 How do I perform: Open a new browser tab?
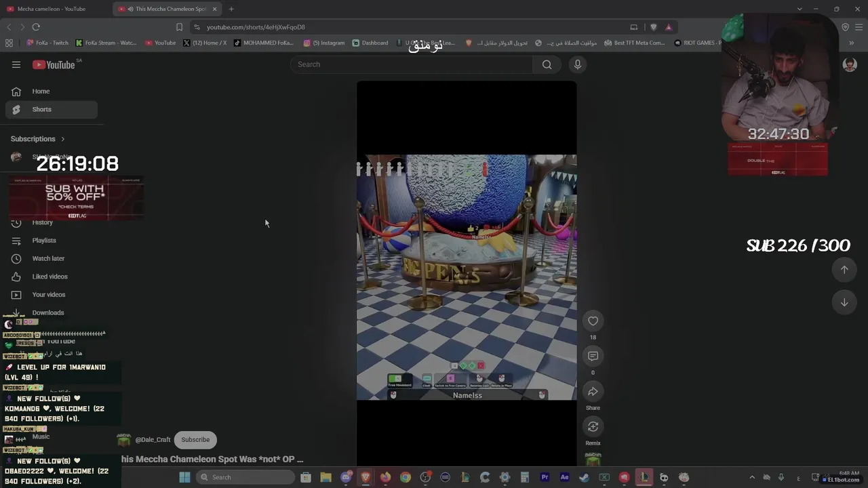click(x=231, y=9)
